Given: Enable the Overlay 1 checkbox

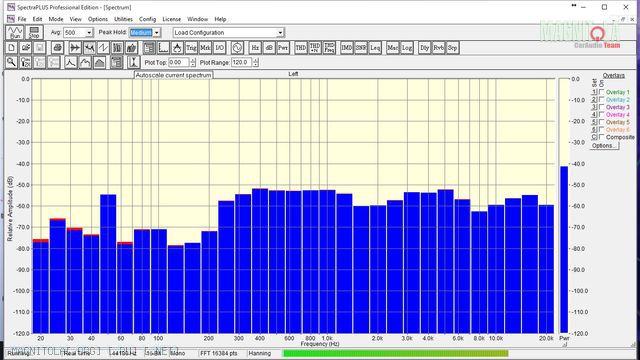Looking at the screenshot, I should (x=601, y=92).
